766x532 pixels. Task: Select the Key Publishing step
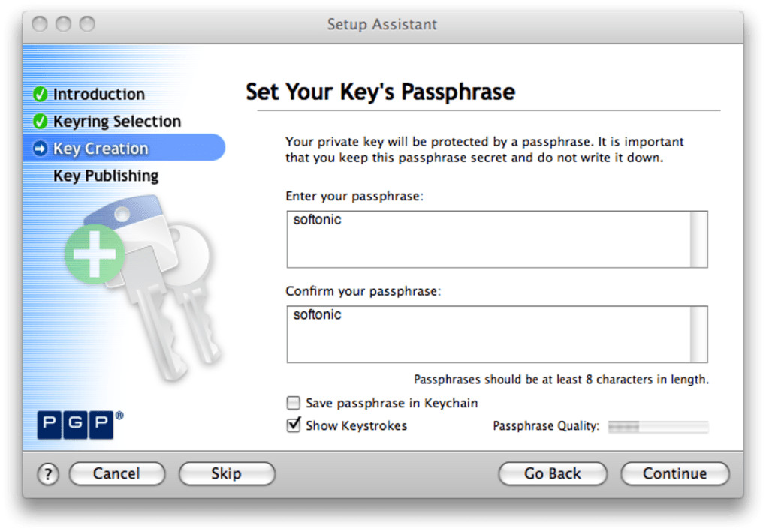pyautogui.click(x=106, y=176)
